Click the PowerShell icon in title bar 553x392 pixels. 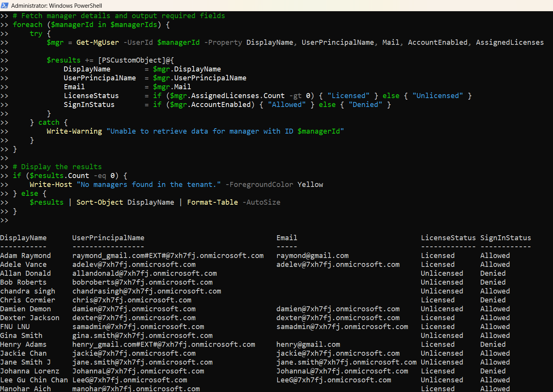5,5
